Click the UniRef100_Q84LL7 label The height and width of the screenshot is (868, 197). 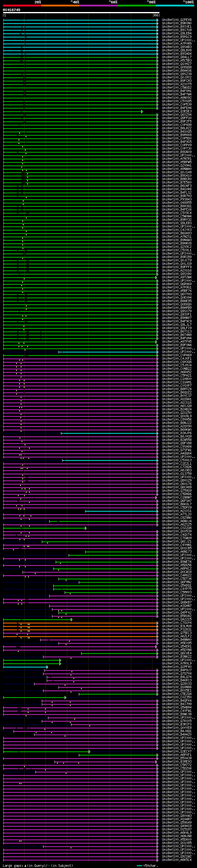click(177, 57)
